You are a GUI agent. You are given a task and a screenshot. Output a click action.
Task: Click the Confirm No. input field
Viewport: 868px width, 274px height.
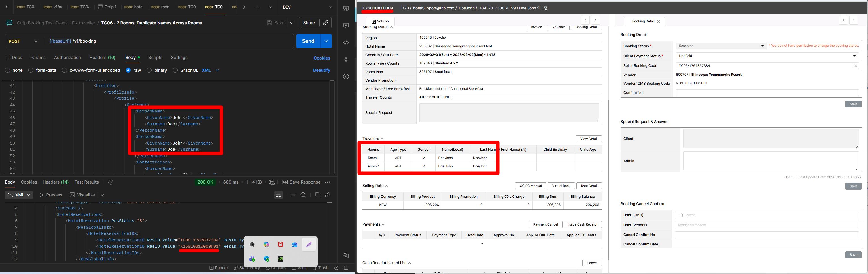click(767, 93)
